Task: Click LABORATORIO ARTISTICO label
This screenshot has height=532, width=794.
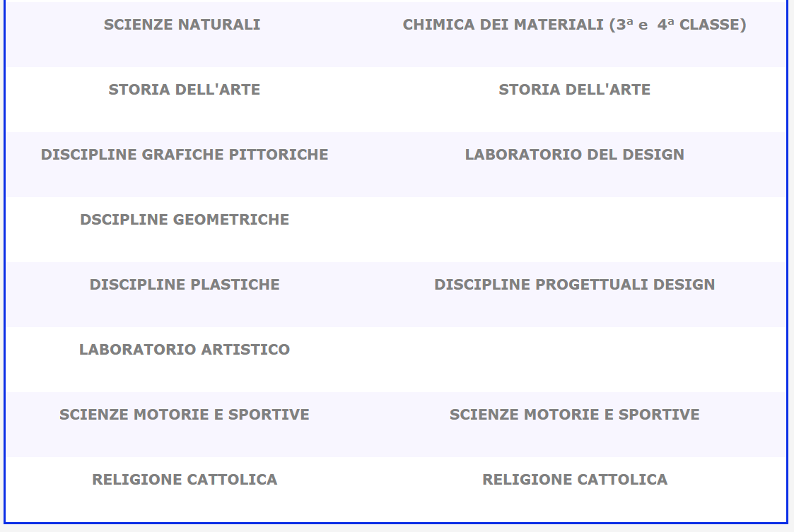Action: click(x=185, y=350)
